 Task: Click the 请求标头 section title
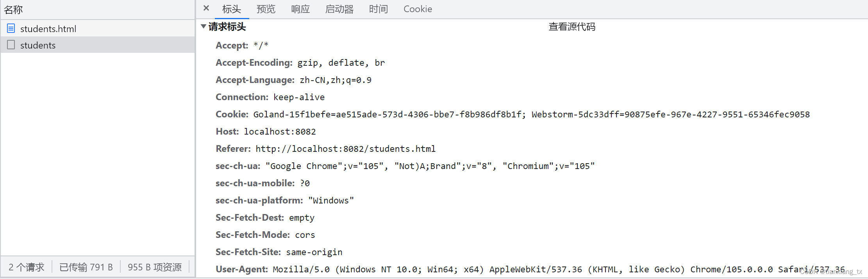tap(227, 27)
